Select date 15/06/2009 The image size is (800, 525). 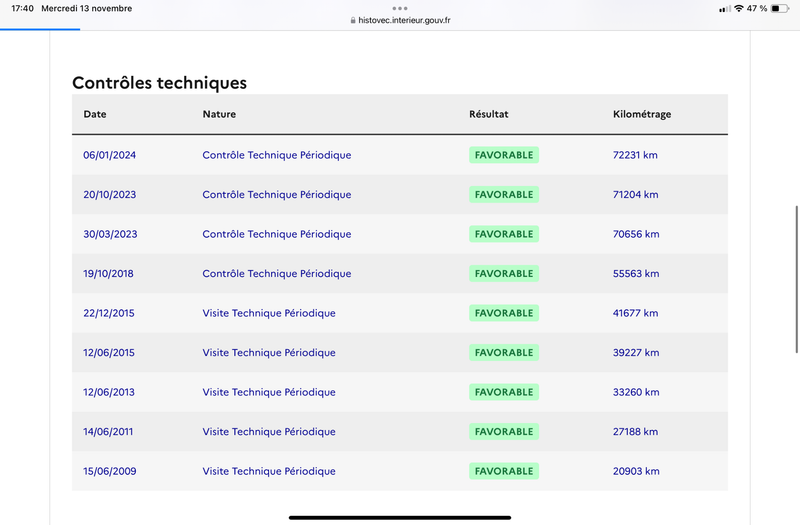110,471
